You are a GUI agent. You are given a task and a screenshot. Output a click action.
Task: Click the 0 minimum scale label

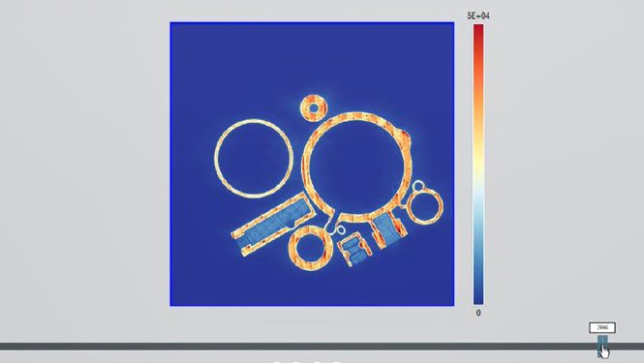[478, 313]
